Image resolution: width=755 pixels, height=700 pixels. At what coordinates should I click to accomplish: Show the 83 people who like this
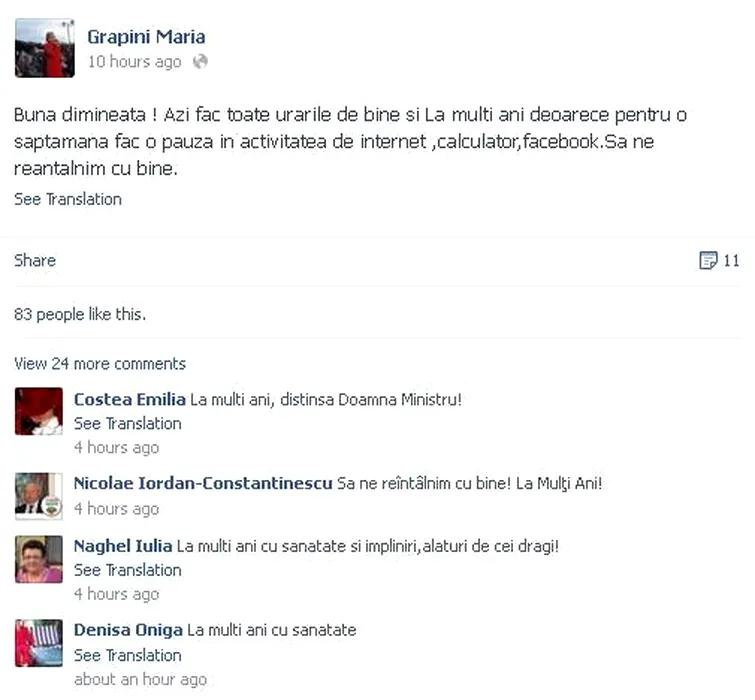click(80, 314)
